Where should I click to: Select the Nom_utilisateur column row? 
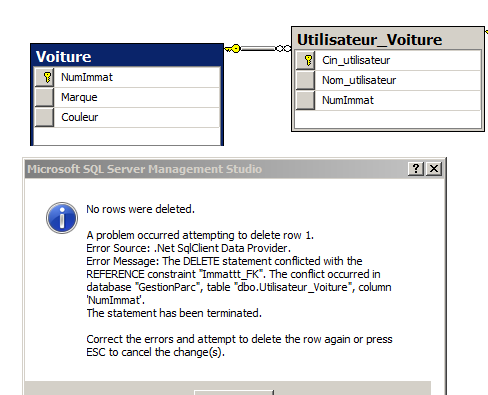click(388, 80)
